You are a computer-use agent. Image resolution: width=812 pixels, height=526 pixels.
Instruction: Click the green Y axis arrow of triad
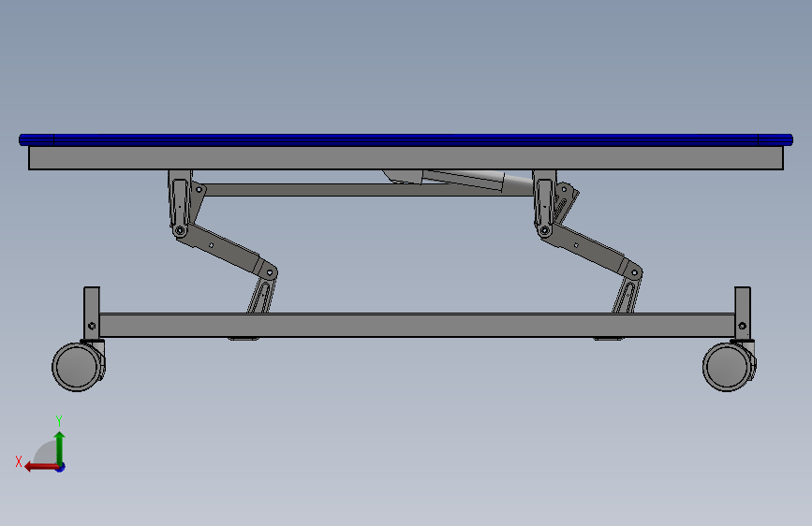[60, 446]
